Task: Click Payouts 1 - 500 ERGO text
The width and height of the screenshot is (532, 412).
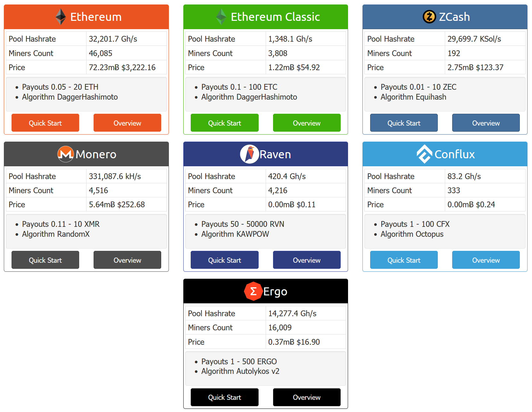Action: coord(239,361)
